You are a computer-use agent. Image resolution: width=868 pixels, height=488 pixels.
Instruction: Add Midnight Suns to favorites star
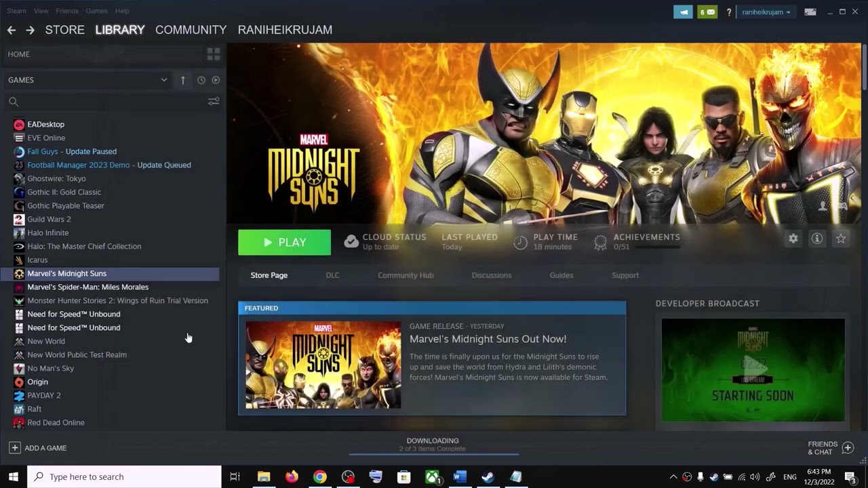tap(841, 239)
